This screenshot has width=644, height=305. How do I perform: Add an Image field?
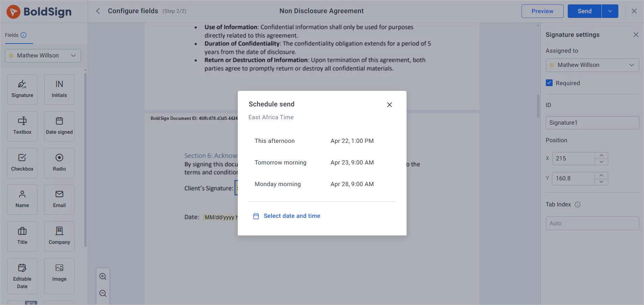(x=59, y=276)
